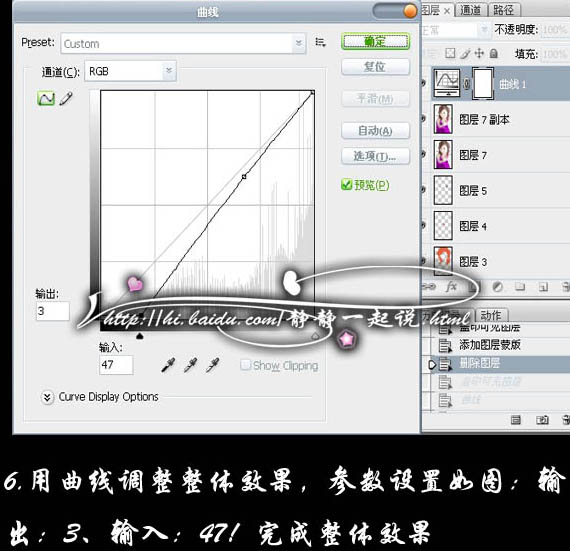Click the action step icon beside 删除图层
Image resolution: width=570 pixels, height=551 pixels.
click(x=445, y=364)
